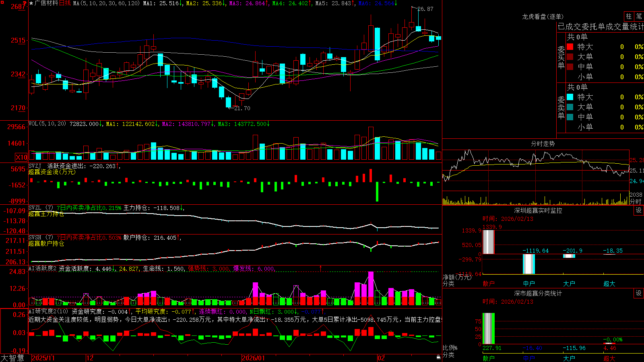Image resolution: width=644 pixels, height=362 pixels.
Task: Click the 比例% axis label
Action: click(450, 348)
